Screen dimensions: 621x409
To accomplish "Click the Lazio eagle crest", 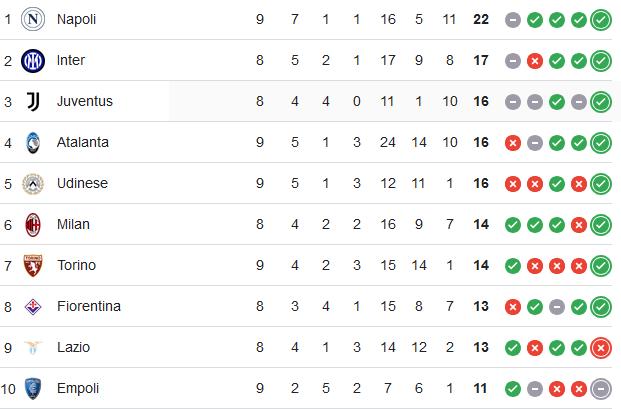I will point(33,347).
